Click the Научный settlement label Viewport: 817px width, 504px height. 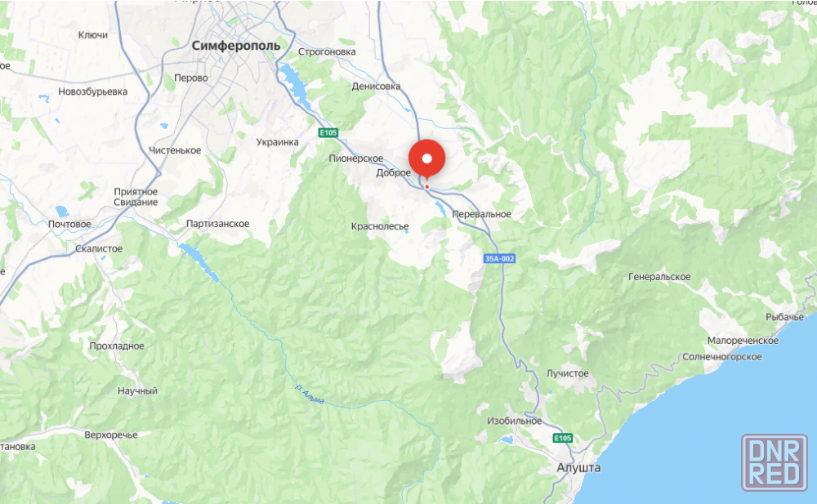137,391
